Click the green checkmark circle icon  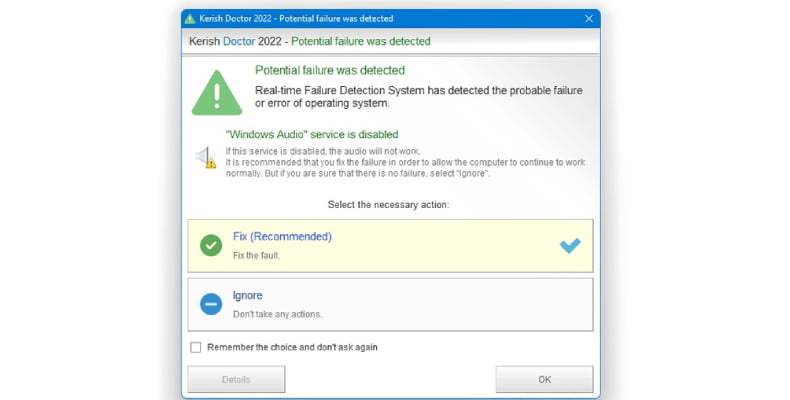[x=211, y=246]
